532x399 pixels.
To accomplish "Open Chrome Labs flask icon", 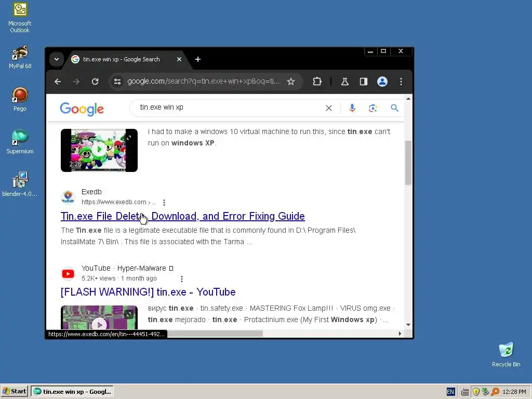I will tap(345, 82).
